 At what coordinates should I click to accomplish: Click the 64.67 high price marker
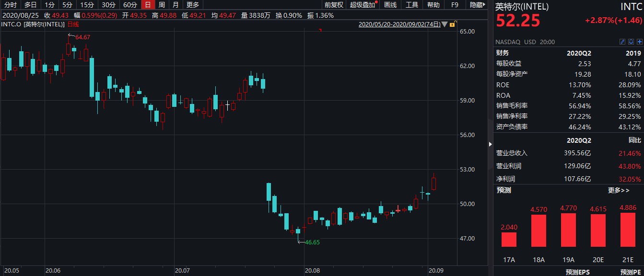(82, 37)
